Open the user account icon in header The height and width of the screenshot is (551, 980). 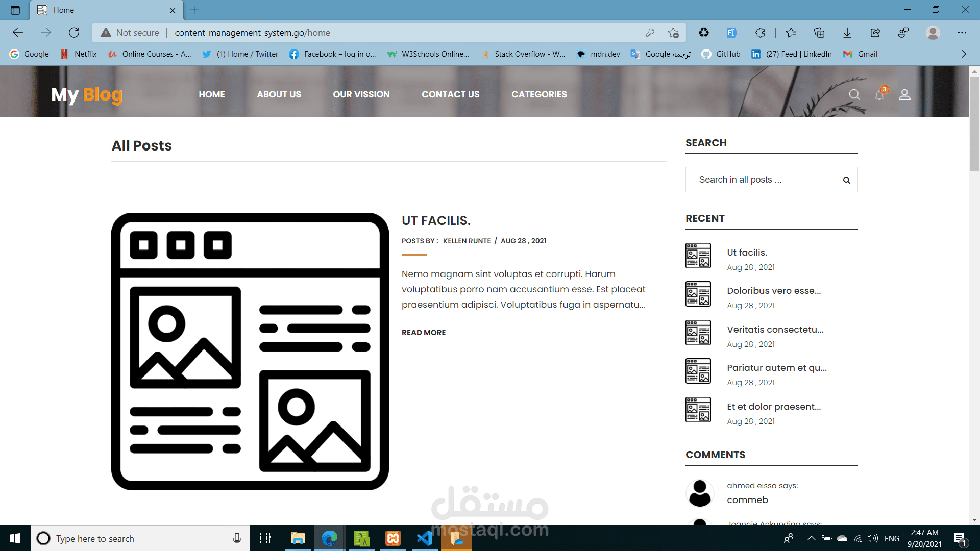coord(904,95)
